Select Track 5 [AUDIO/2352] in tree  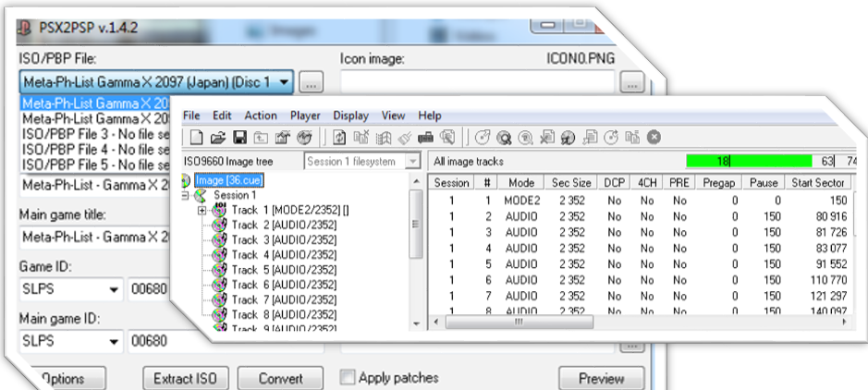coord(284,270)
